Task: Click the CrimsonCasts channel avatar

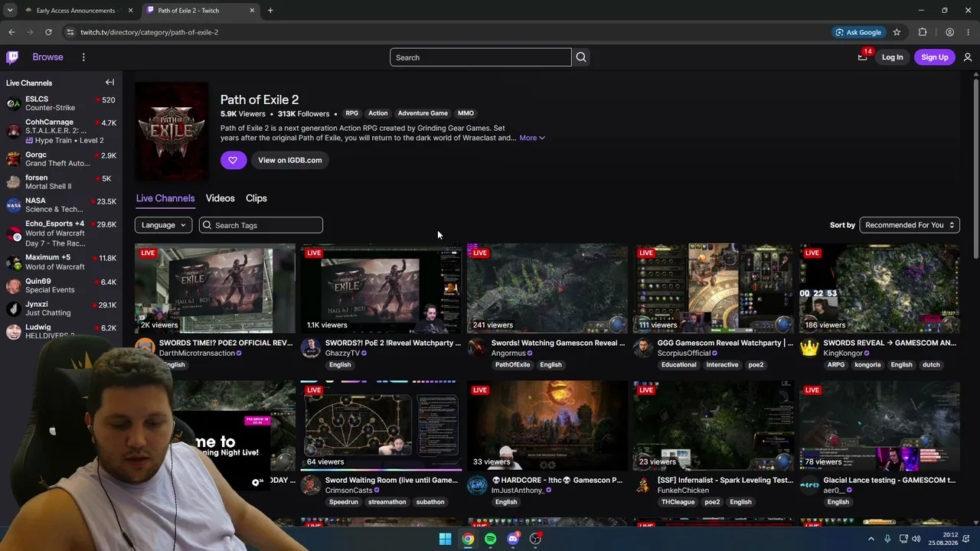Action: (x=310, y=485)
